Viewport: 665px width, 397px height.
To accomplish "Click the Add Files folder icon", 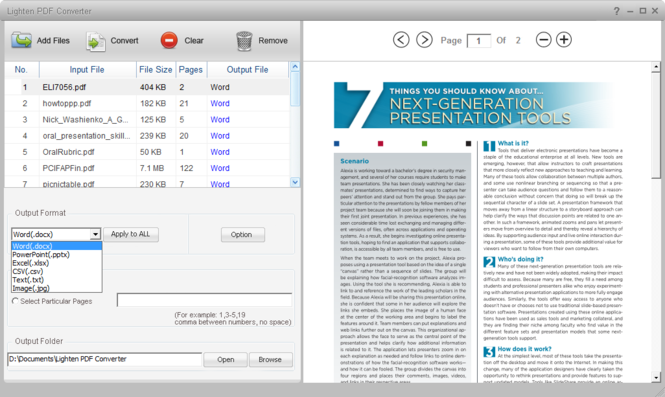I will [21, 41].
